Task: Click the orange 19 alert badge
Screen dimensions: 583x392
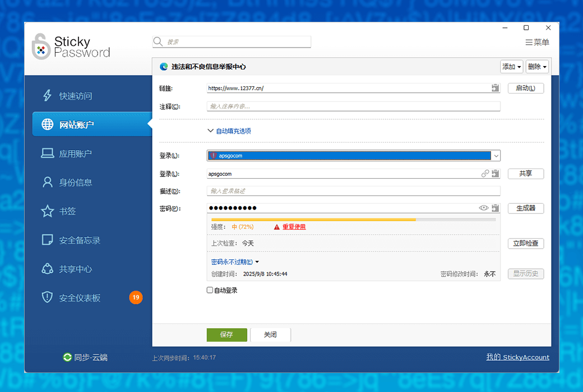Action: point(136,297)
